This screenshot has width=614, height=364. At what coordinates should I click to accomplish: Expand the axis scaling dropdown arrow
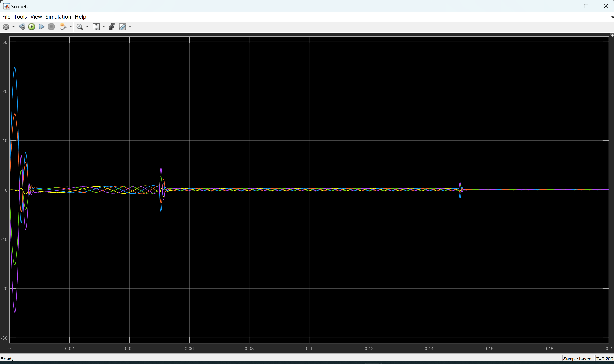[x=104, y=27]
